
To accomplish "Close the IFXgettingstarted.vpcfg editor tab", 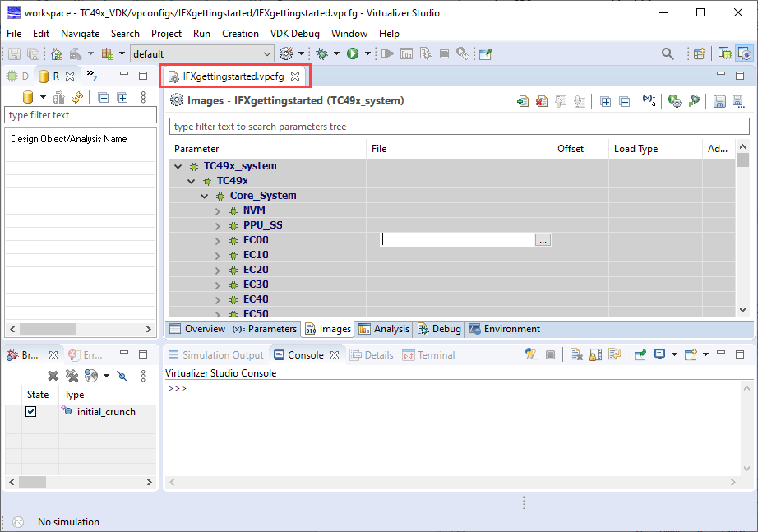I will (295, 76).
